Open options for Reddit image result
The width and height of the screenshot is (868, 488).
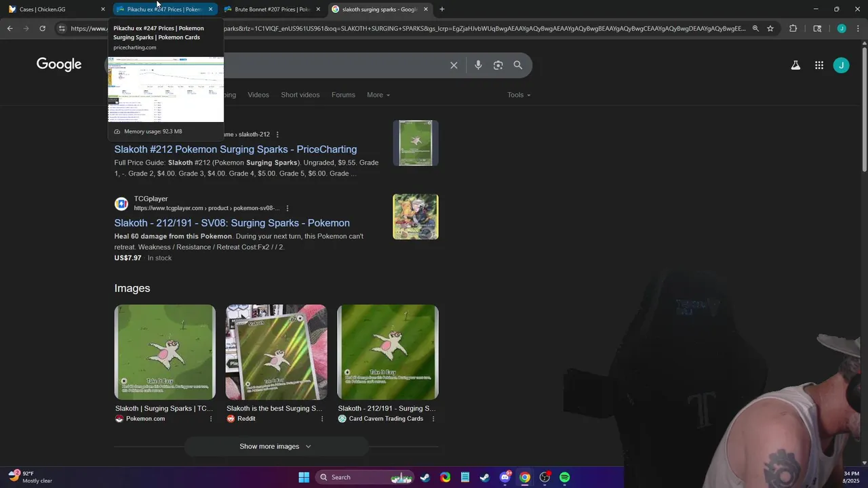[x=322, y=419]
